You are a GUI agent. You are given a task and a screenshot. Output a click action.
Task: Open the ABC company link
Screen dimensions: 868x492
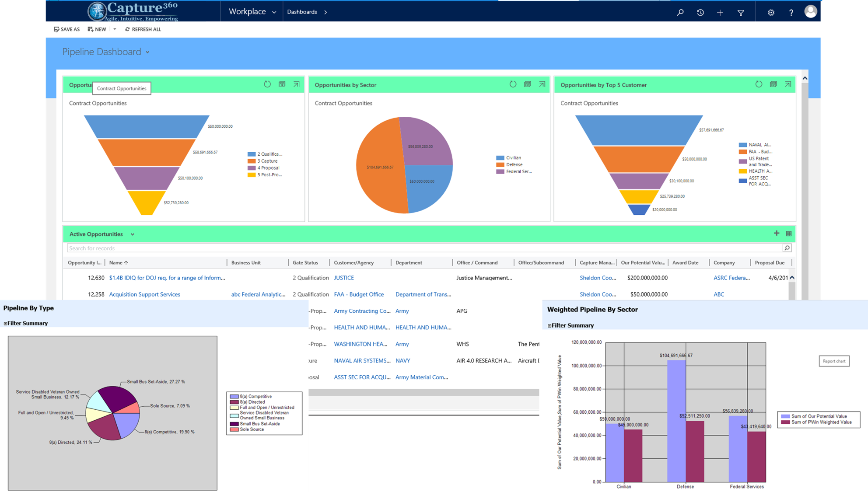[x=718, y=294]
